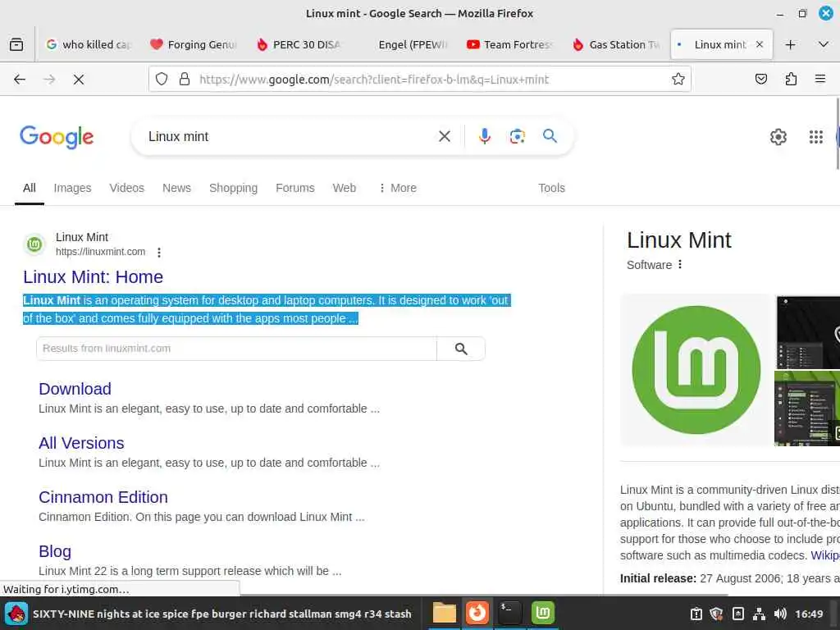The image size is (840, 630).
Task: Go back with the back arrow
Action: (20, 80)
